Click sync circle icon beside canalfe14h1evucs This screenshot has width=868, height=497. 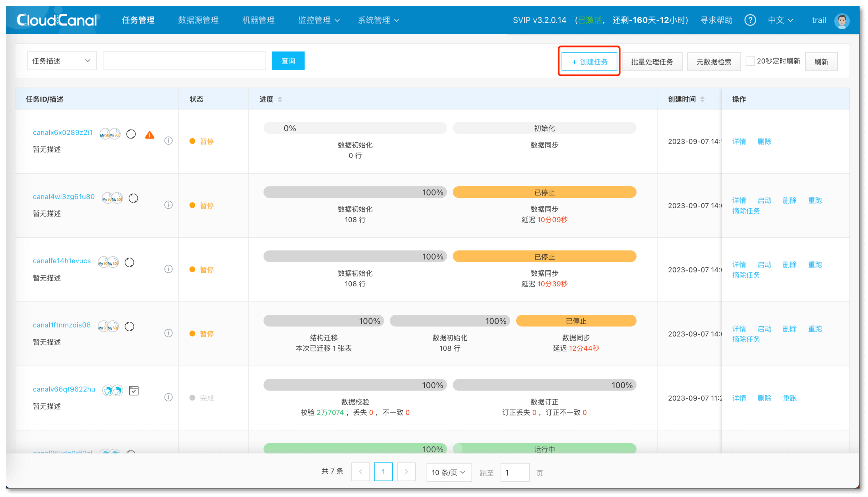[x=129, y=262]
